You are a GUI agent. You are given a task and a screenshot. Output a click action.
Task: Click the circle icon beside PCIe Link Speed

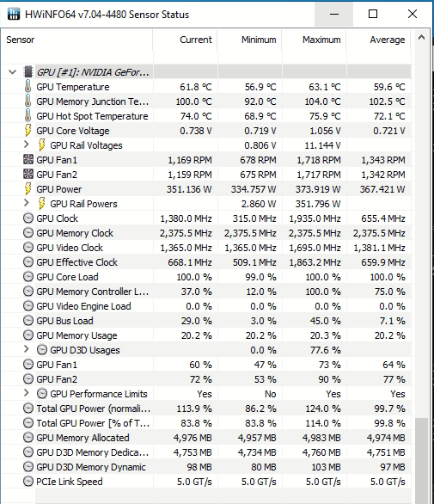tap(28, 482)
